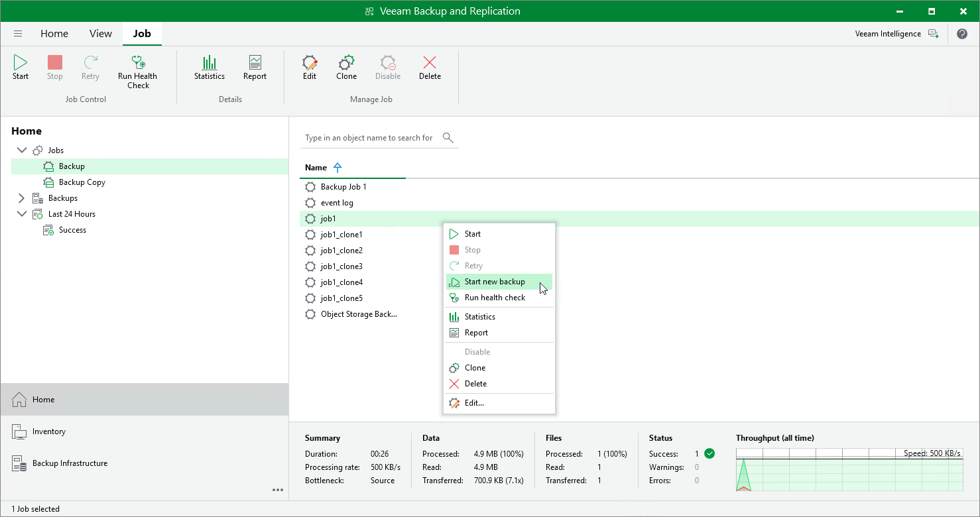
Task: Click the Retry ribbon icon
Action: pos(90,68)
